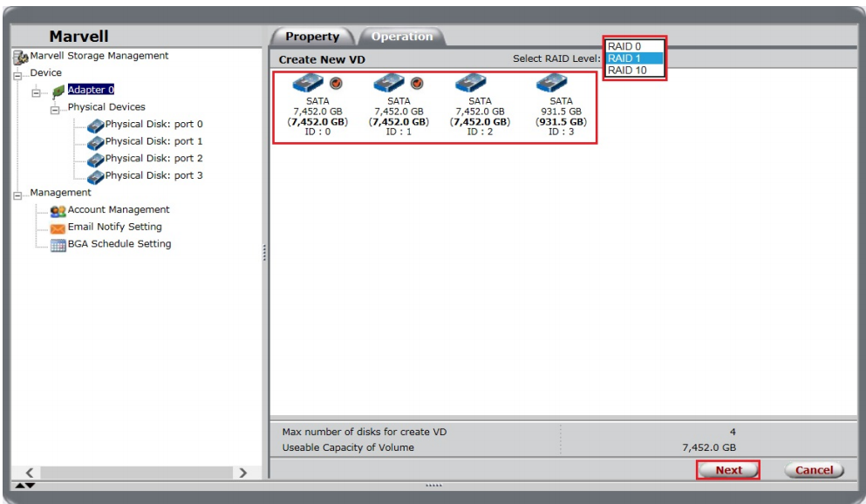Click the Marvell Storage Management root icon
Viewport: 866px width, 504px height.
click(x=21, y=57)
